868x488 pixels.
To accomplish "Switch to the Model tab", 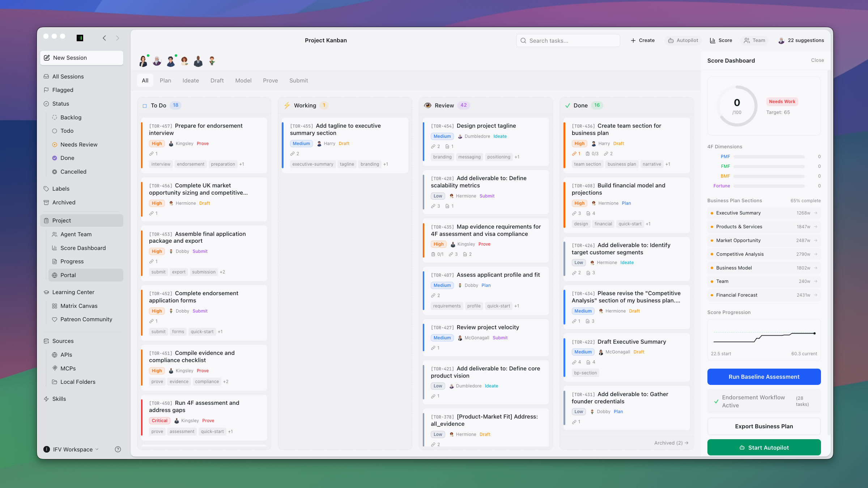I will click(243, 81).
